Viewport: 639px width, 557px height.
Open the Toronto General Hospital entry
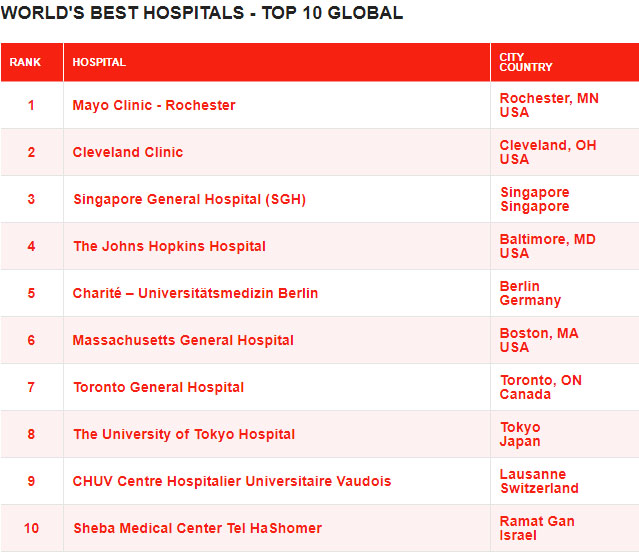(x=158, y=388)
